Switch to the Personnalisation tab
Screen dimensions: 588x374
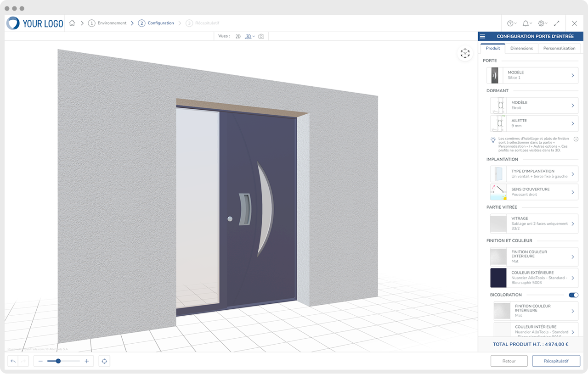559,48
